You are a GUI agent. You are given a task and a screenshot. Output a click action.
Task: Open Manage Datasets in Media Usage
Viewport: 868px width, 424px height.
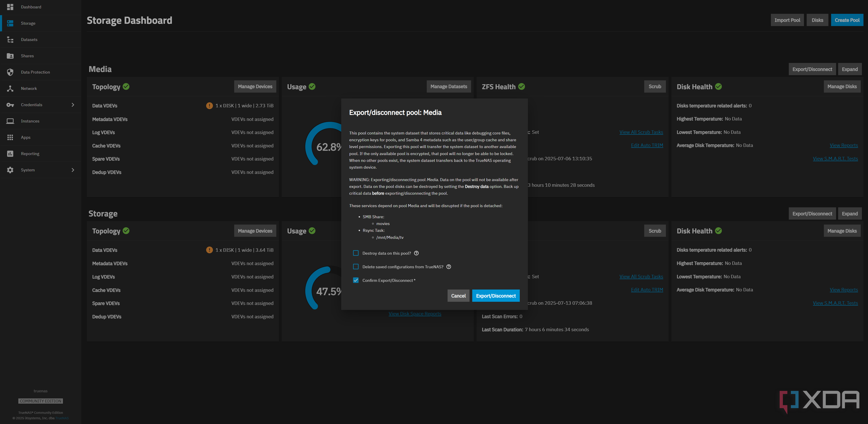coord(449,87)
